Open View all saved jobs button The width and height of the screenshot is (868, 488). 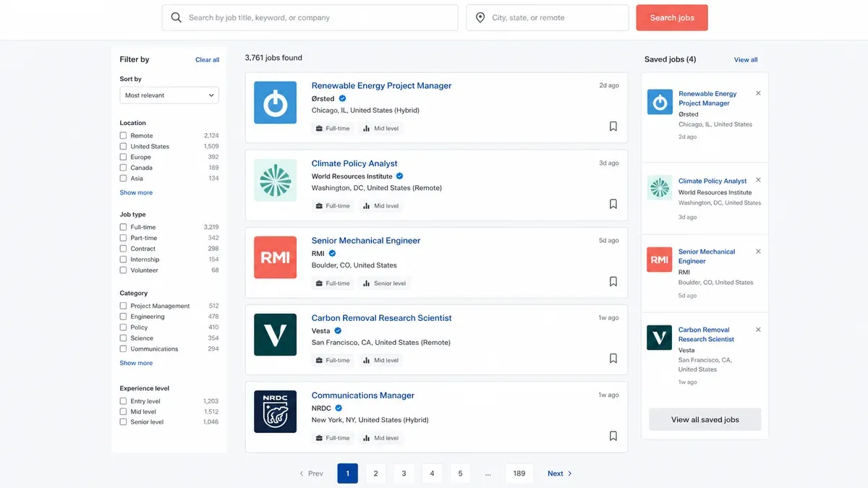pyautogui.click(x=705, y=419)
